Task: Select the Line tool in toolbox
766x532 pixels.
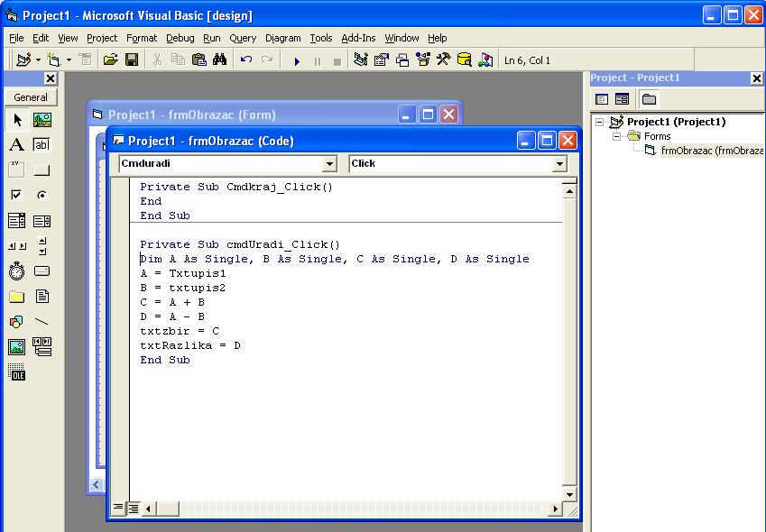Action: point(42,322)
